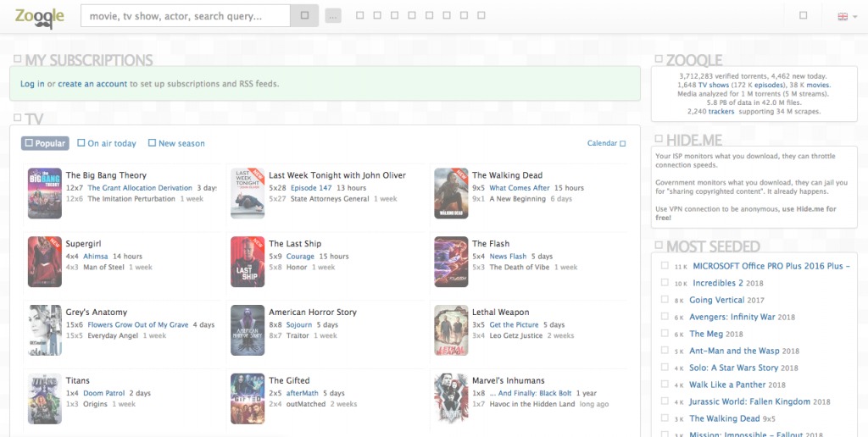
Task: Open the episodes link in stats
Action: pyautogui.click(x=769, y=86)
